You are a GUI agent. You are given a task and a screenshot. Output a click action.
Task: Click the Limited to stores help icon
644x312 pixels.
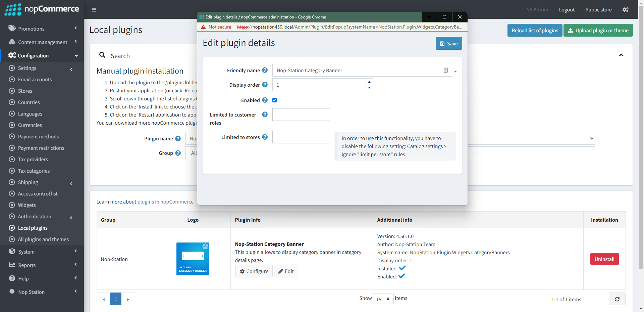pos(265,137)
